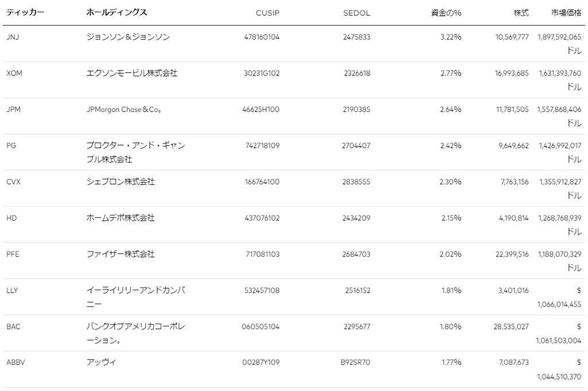The height and width of the screenshot is (391, 588).
Task: Click the JPMorgan Chase & Co. holding name
Action: 119,110
